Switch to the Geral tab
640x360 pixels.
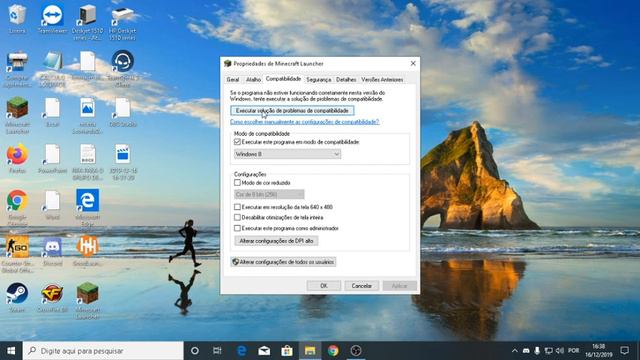233,80
